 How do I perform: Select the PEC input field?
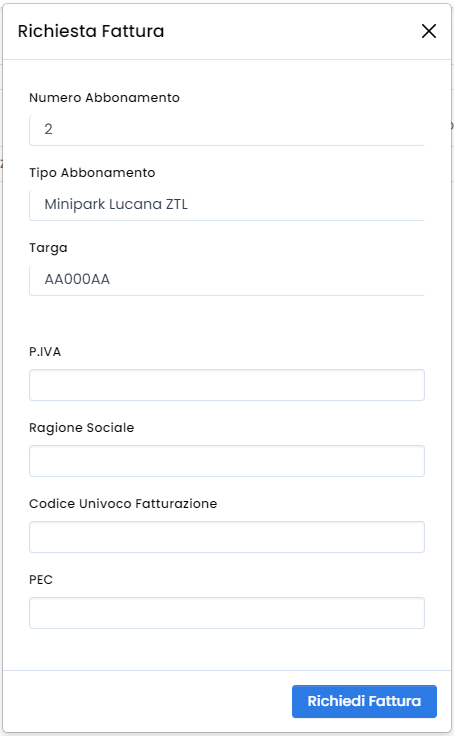point(227,613)
